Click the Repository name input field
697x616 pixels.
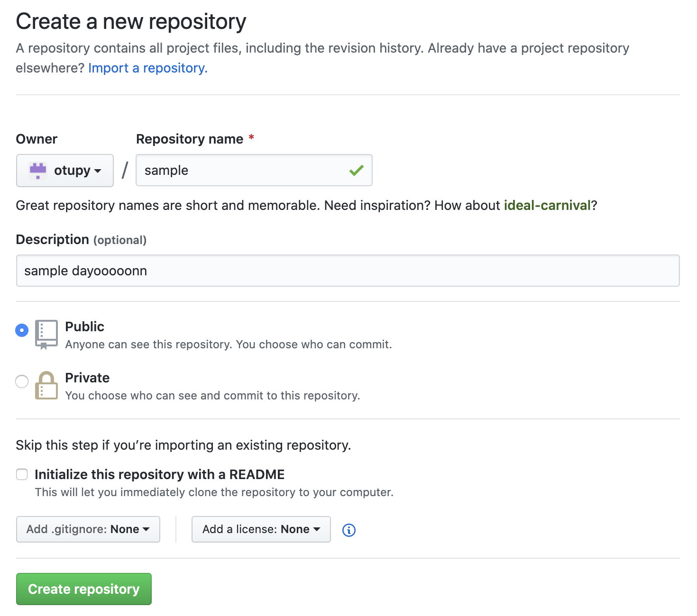[254, 170]
